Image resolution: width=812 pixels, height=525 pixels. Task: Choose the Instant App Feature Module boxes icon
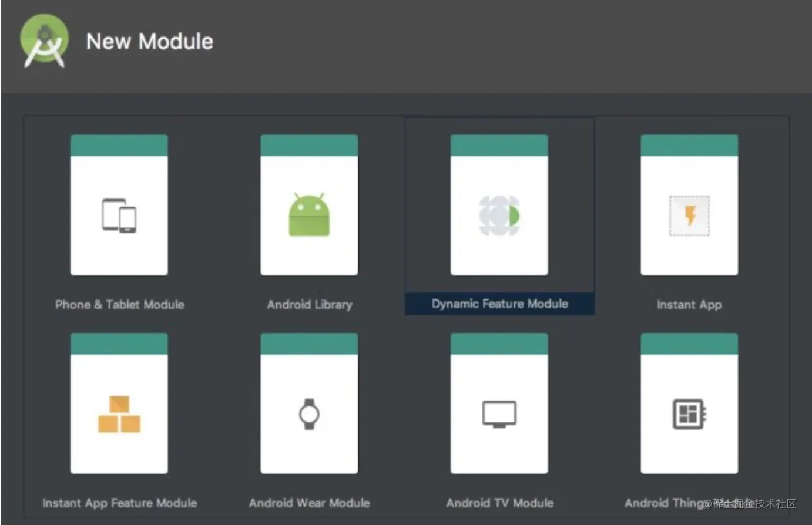click(x=119, y=414)
